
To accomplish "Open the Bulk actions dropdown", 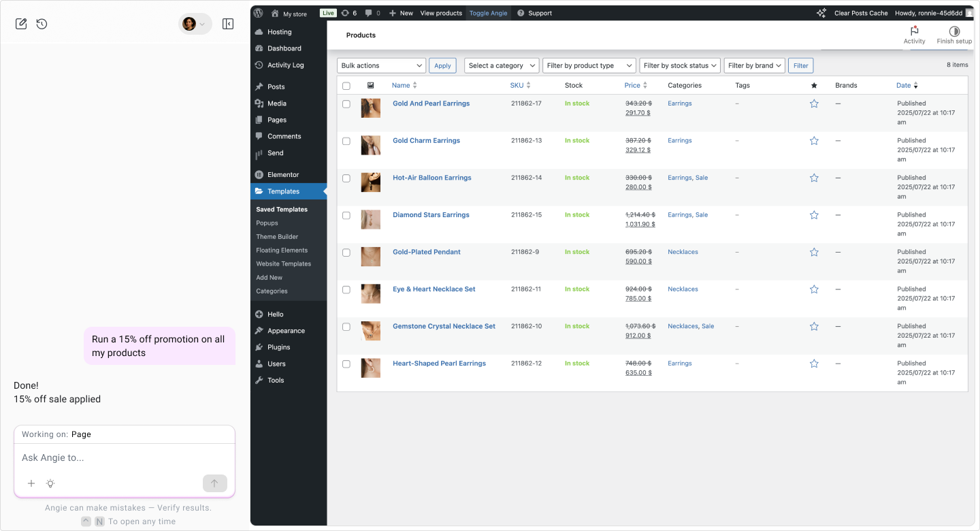I will click(x=380, y=65).
